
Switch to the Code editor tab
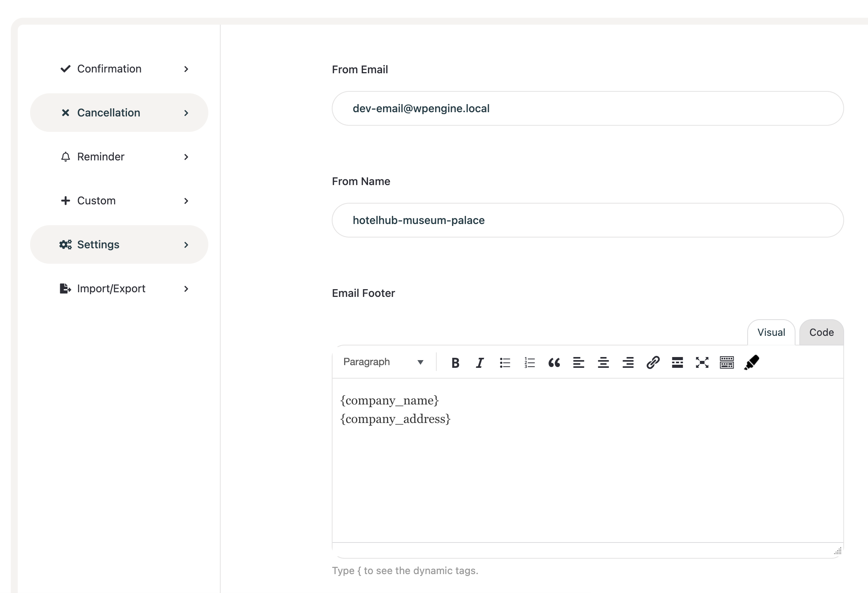coord(821,332)
